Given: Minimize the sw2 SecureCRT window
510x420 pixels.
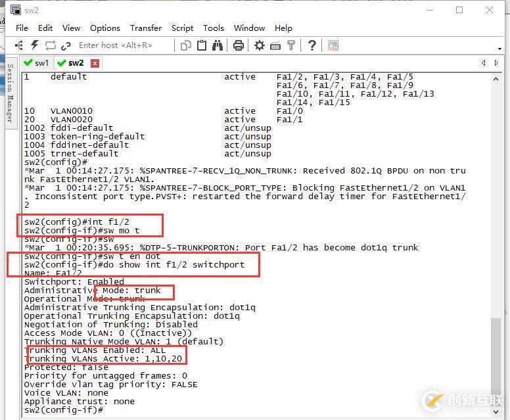Looking at the screenshot, I should click(430, 10).
